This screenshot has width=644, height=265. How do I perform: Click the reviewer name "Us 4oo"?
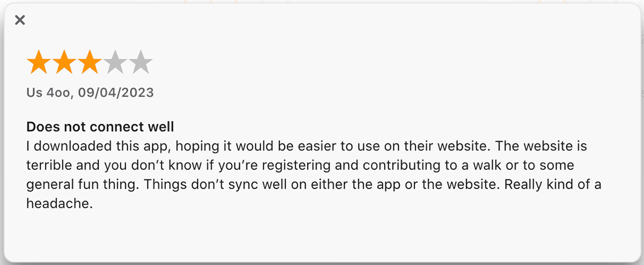(48, 92)
